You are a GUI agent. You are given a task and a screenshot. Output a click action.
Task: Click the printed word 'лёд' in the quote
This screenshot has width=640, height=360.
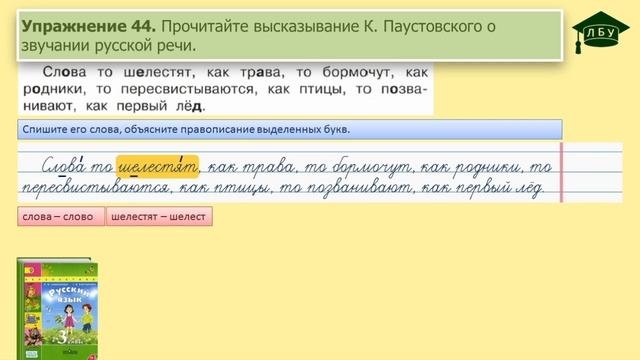click(190, 106)
